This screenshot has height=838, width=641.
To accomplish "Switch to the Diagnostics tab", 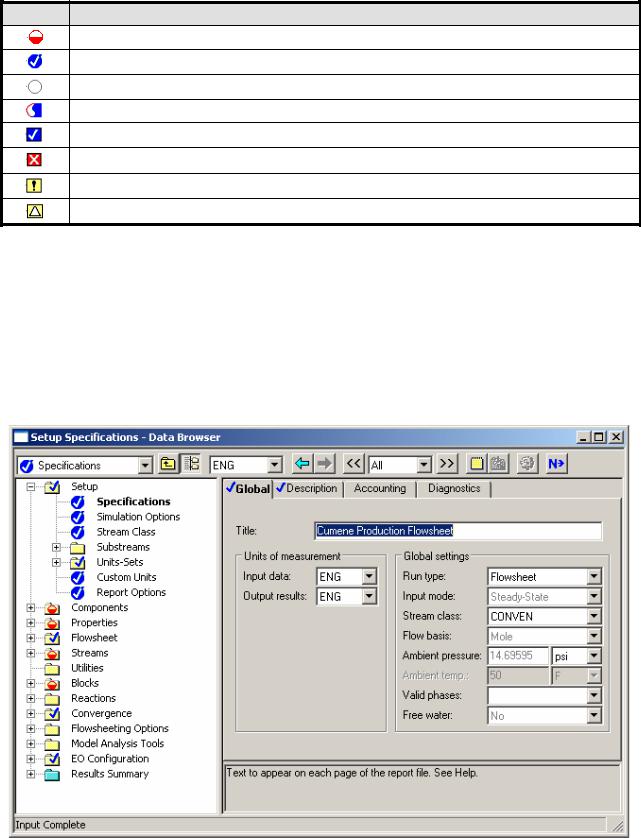I will (454, 488).
